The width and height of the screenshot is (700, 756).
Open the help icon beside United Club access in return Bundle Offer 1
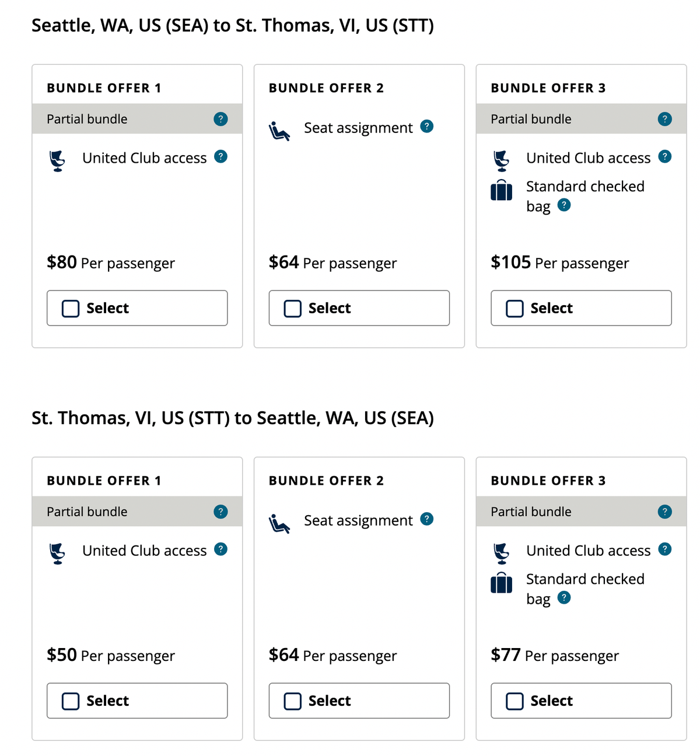(220, 548)
